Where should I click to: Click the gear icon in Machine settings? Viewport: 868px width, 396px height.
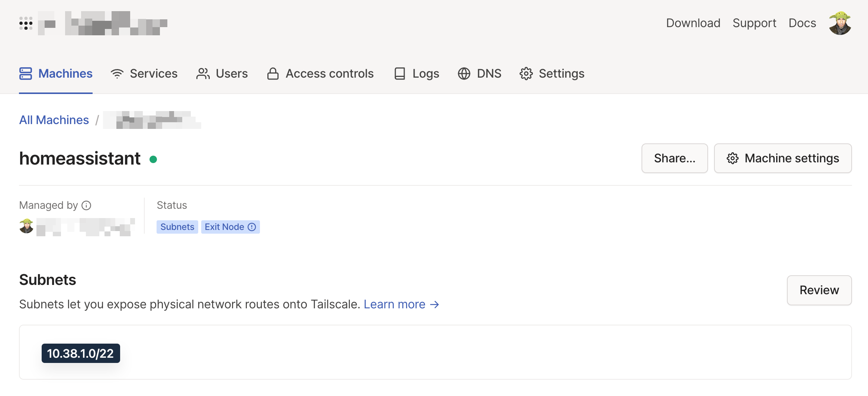(732, 159)
